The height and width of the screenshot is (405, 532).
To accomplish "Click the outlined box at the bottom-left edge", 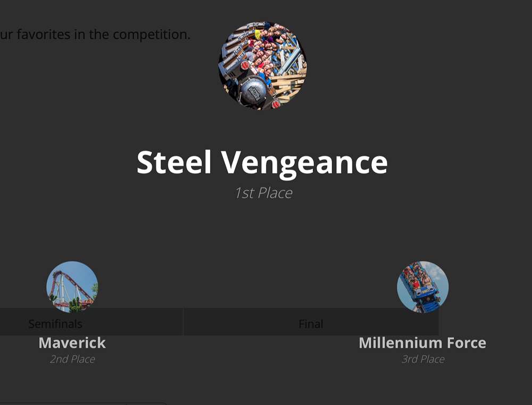I will (80, 403).
